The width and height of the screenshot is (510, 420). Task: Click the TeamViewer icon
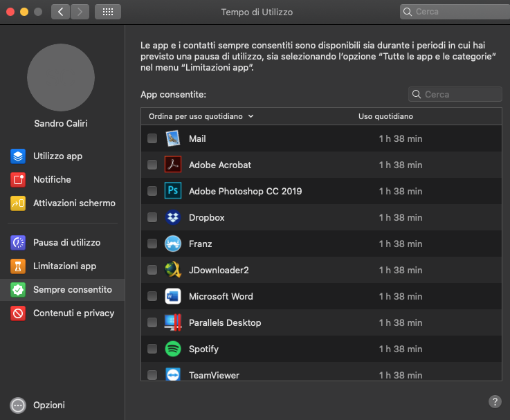(x=173, y=374)
